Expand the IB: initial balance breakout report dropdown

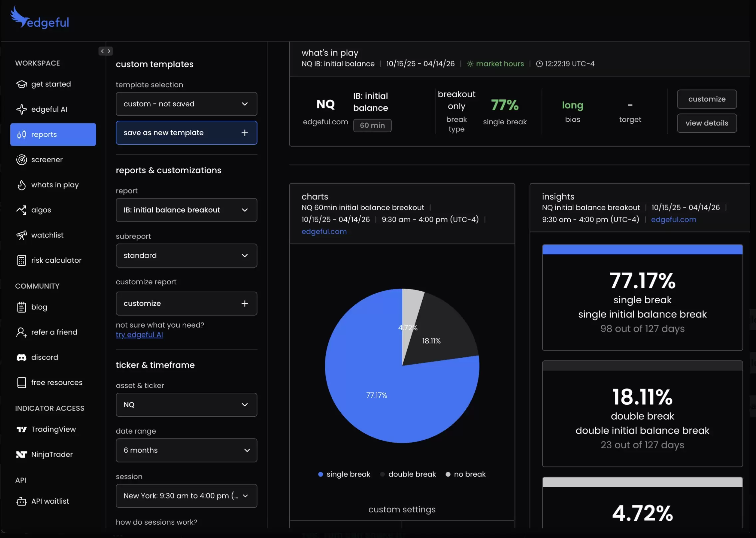click(186, 210)
